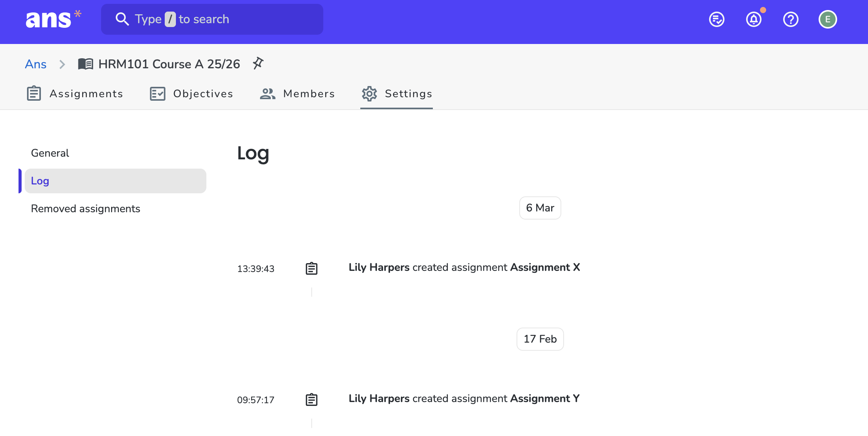Screen dimensions: 868x436
Task: Switch to the Assignments tab
Action: tap(75, 94)
